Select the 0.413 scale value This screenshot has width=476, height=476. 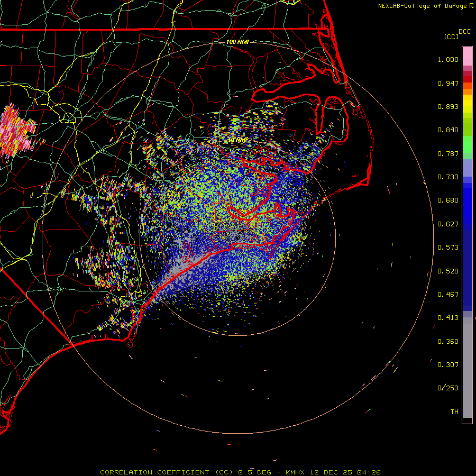point(448,318)
